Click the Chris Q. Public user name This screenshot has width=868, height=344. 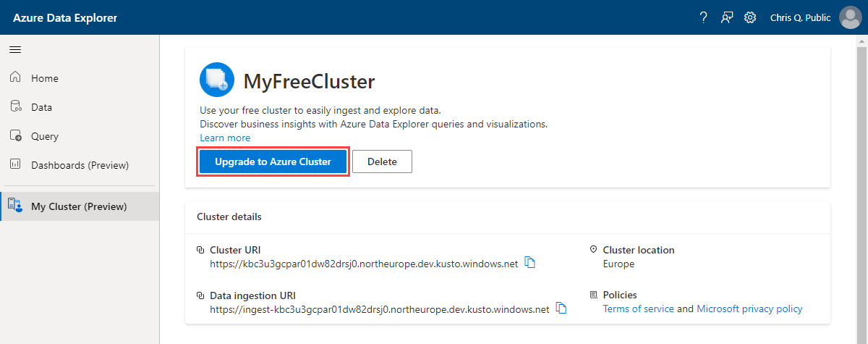click(x=801, y=17)
